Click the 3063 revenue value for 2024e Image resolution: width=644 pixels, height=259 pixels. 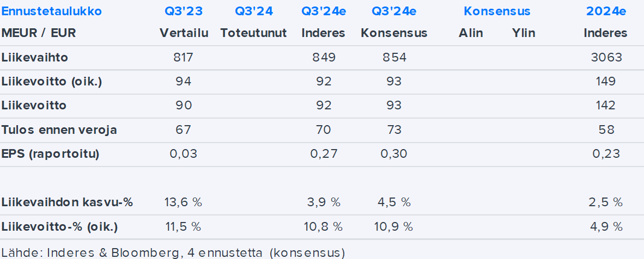pyautogui.click(x=606, y=57)
